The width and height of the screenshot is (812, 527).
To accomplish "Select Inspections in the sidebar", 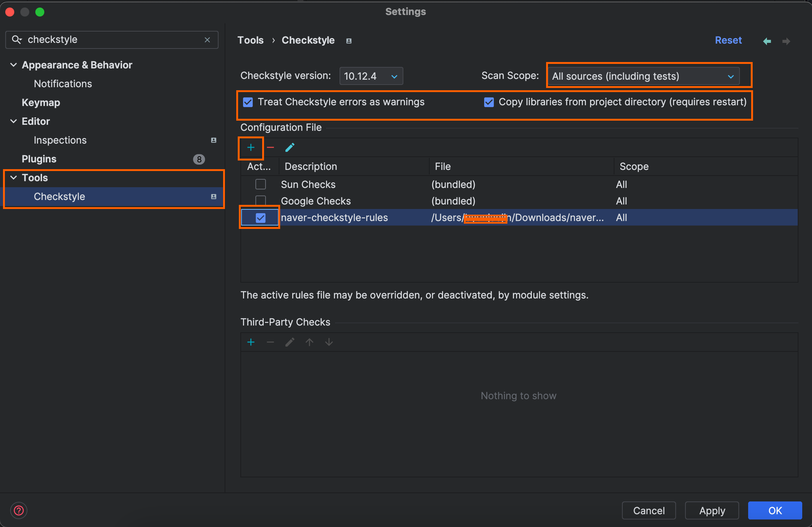I will coord(60,140).
